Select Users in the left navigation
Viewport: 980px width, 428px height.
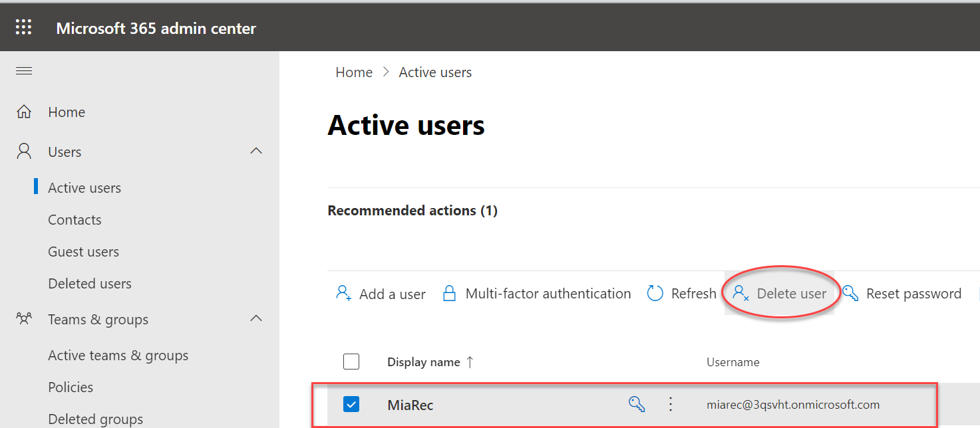pyautogui.click(x=65, y=152)
